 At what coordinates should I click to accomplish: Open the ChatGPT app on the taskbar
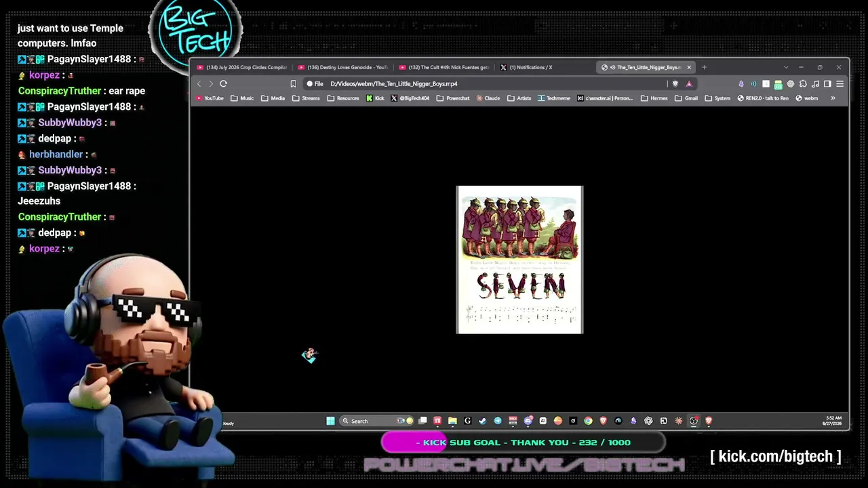coord(648,421)
